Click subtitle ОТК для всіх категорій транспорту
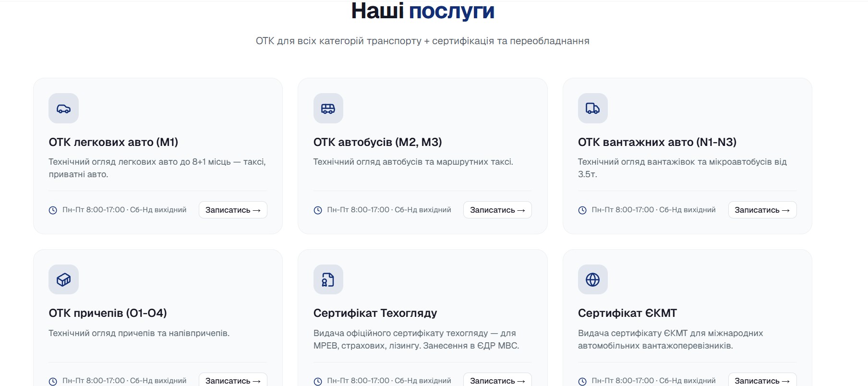Image resolution: width=868 pixels, height=386 pixels. coord(422,41)
